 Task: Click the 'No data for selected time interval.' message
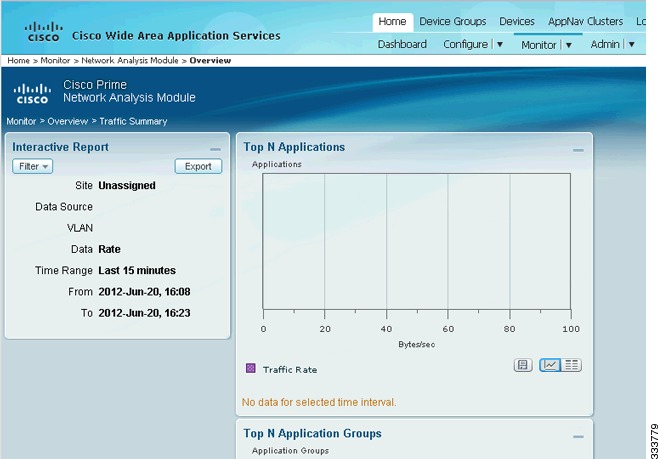[x=319, y=403]
